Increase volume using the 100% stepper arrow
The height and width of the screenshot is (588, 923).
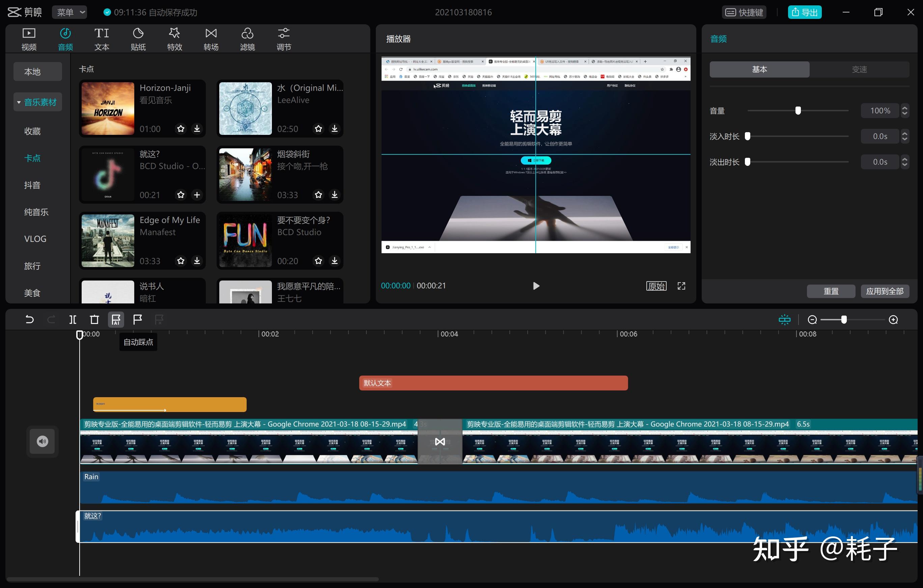click(x=905, y=108)
